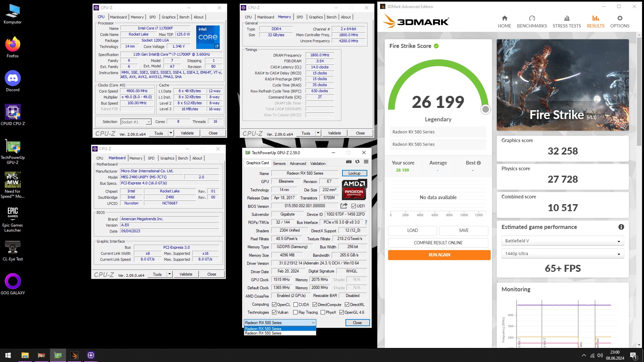Open the SPD tab in the CPU-Z Memory window
Image resolution: width=644 pixels, height=362 pixels.
pos(300,17)
